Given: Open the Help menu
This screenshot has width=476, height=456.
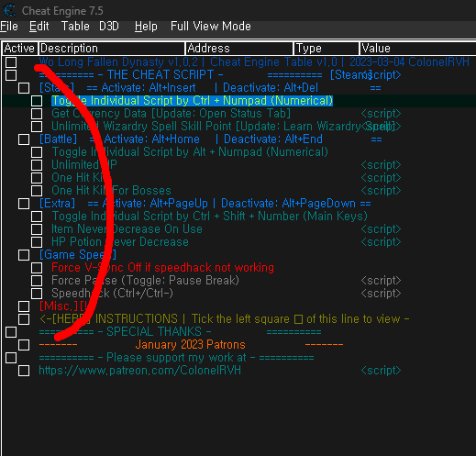Looking at the screenshot, I should [x=146, y=27].
